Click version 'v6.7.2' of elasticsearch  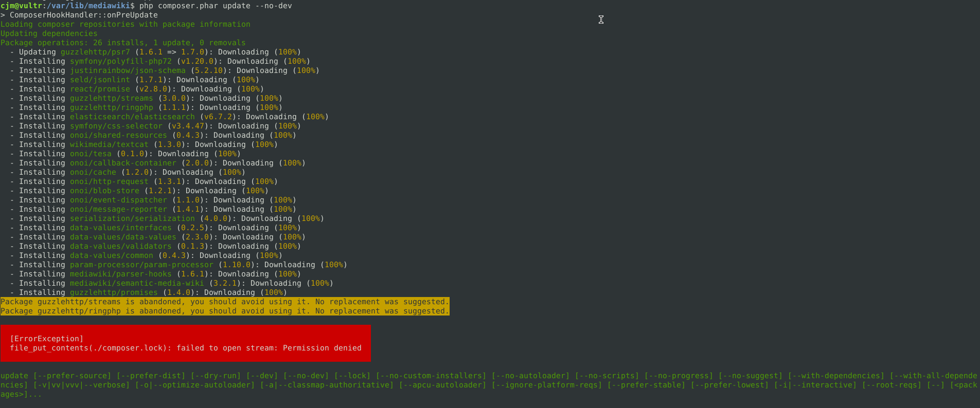click(x=218, y=117)
